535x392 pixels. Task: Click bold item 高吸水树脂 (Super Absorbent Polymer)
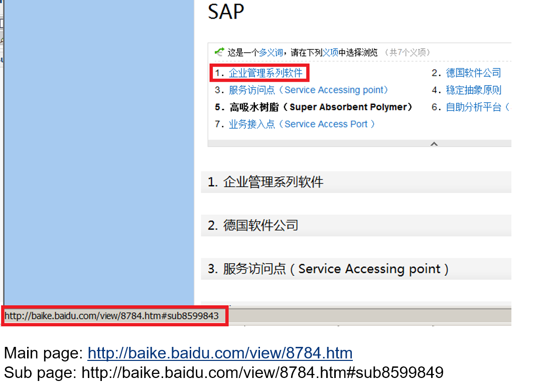click(321, 107)
